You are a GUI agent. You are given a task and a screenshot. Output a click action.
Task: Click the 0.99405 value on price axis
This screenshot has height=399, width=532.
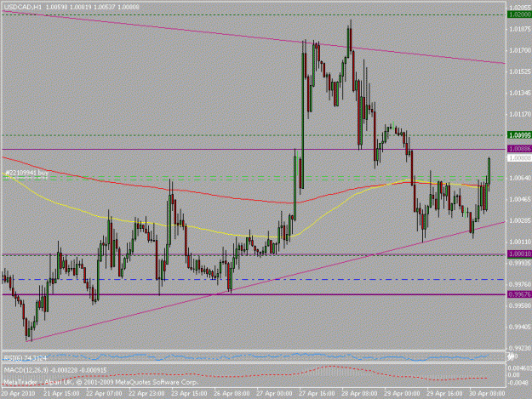[520, 327]
